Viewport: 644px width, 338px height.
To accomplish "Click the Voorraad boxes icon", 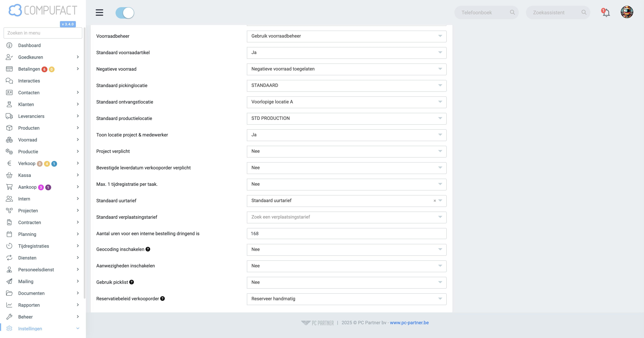I will [x=9, y=140].
